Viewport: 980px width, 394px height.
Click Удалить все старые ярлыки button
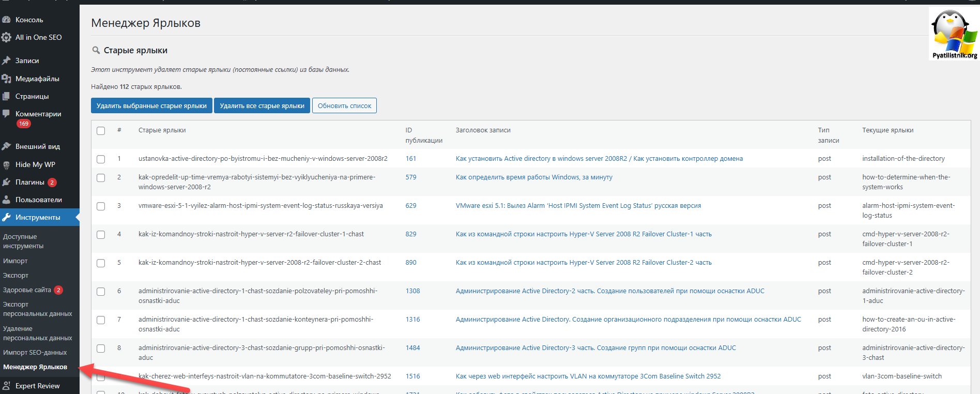tap(262, 105)
